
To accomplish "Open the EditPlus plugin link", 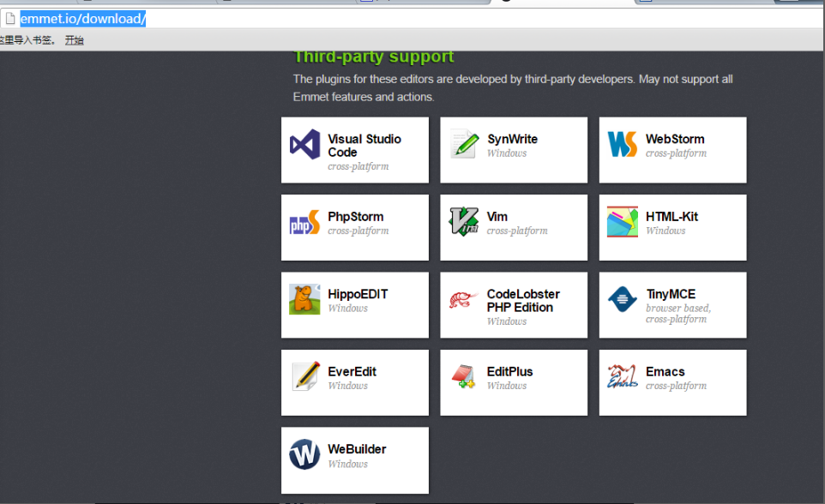I will pyautogui.click(x=514, y=382).
